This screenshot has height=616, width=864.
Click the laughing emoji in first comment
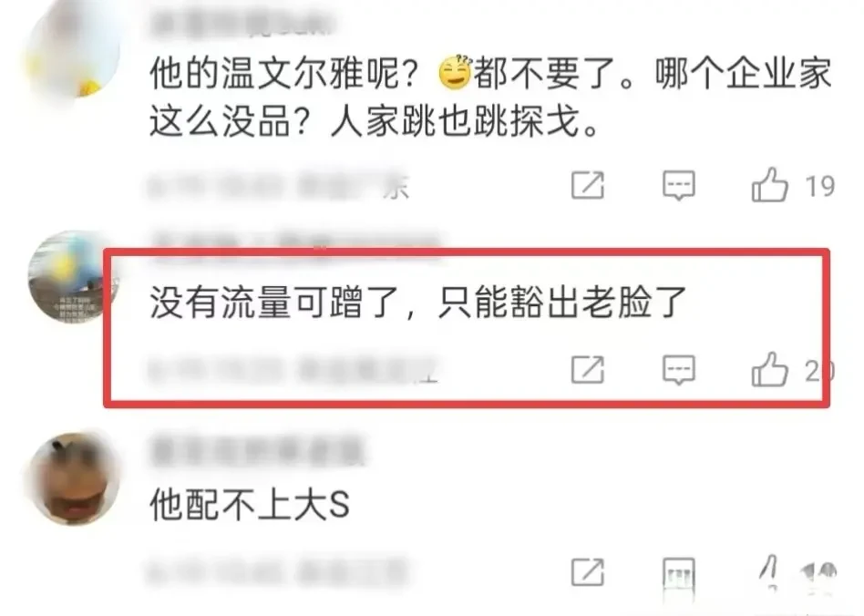[455, 72]
